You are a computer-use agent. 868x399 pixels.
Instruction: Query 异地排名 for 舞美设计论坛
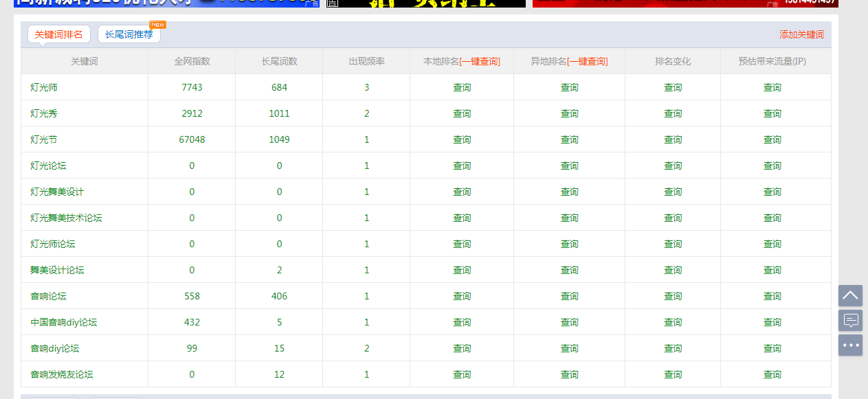[569, 271]
